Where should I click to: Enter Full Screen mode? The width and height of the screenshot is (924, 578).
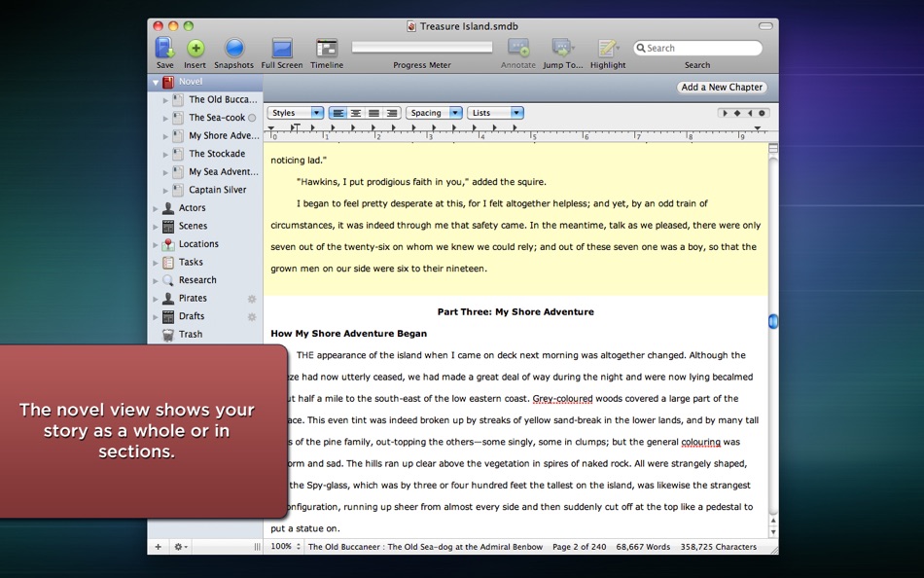click(281, 48)
